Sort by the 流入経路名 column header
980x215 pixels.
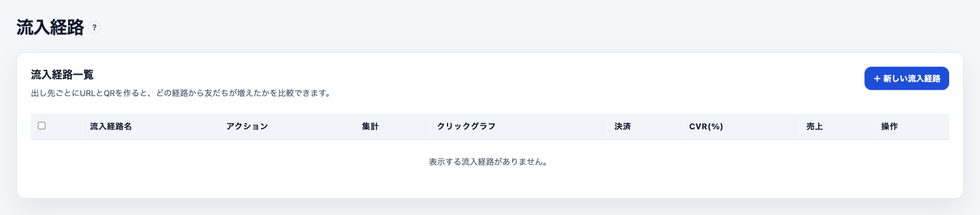111,126
